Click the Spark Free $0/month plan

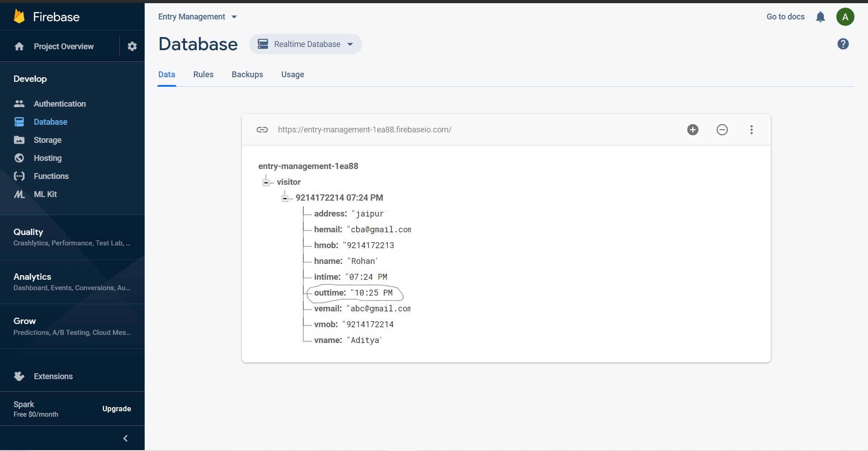coord(36,409)
